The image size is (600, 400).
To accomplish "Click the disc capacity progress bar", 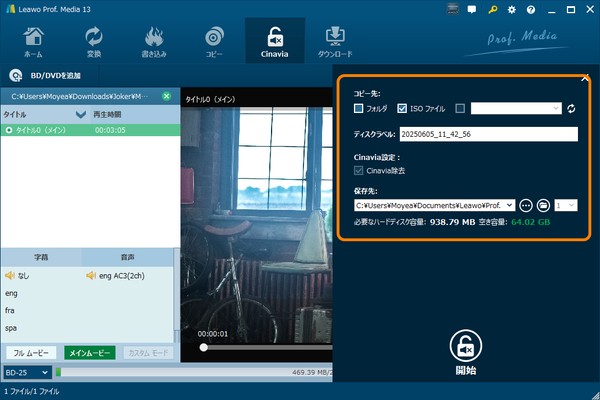I will pos(194,372).
